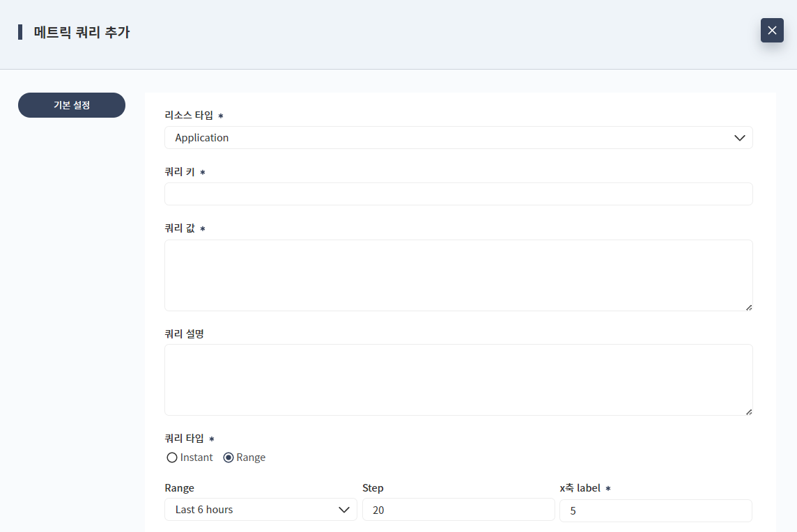
Task: Open the Range Last 6 hours dropdown
Action: click(x=261, y=510)
